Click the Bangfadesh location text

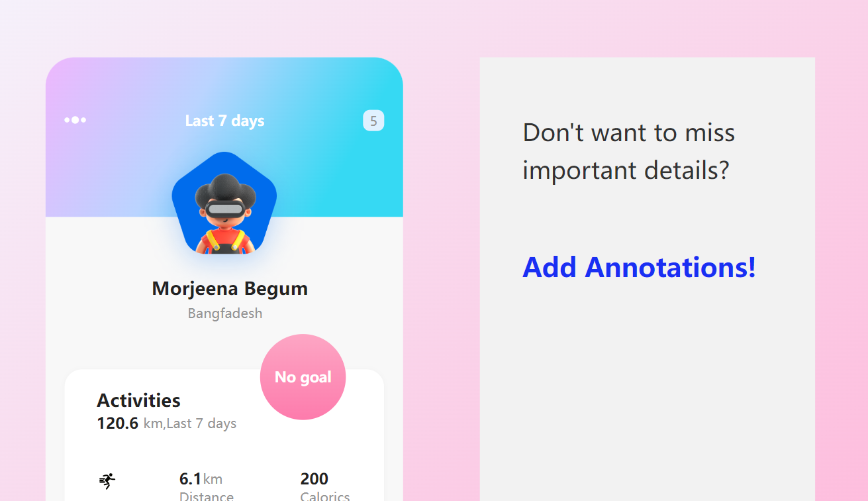point(225,313)
